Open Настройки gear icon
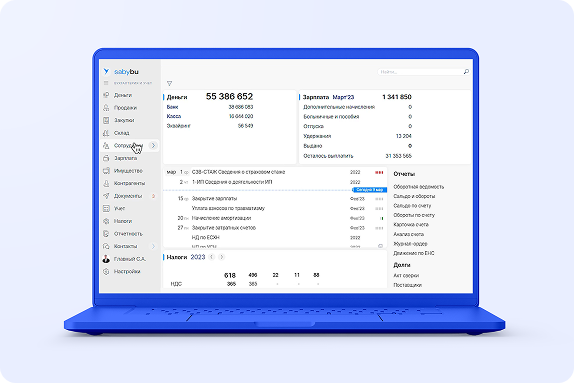Viewport: 574px width, 383px height. [106, 271]
